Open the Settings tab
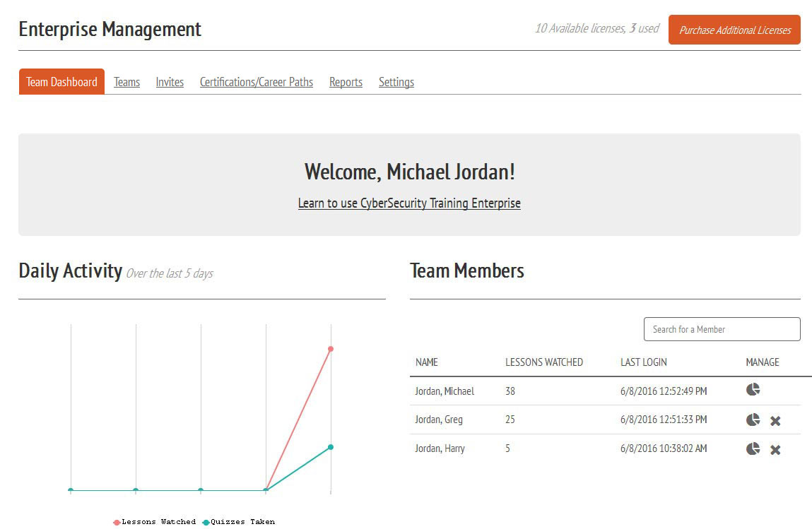The width and height of the screenshot is (812, 529). 396,82
